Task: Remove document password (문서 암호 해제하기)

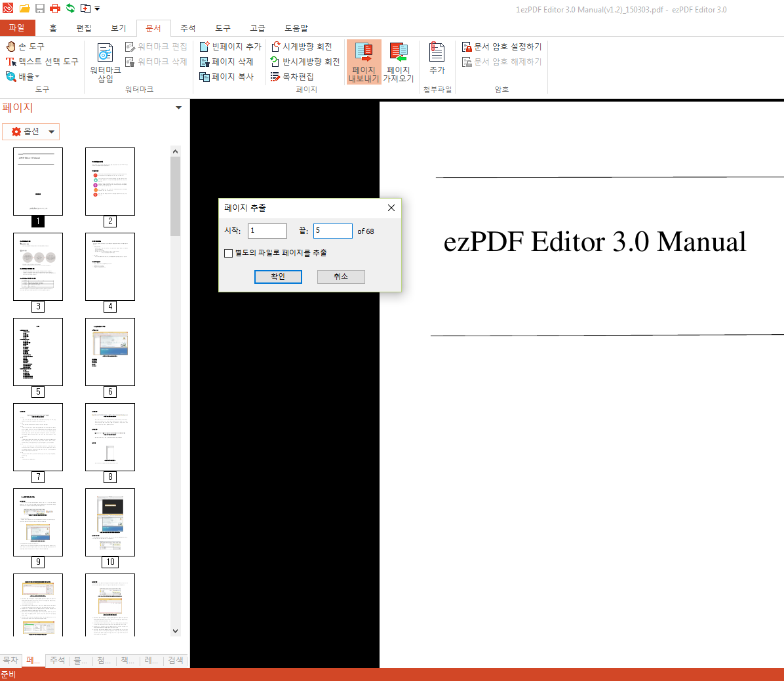Action: pyautogui.click(x=501, y=62)
